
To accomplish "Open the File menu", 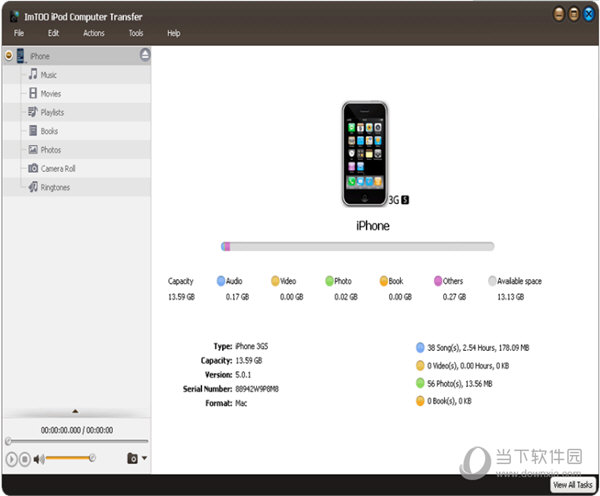I will tap(19, 33).
